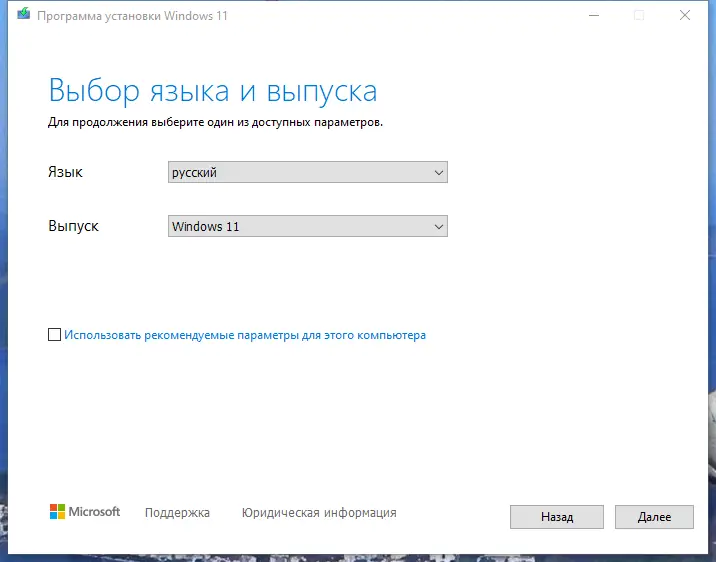Minimize the setup window
The height and width of the screenshot is (562, 716).
coord(594,15)
